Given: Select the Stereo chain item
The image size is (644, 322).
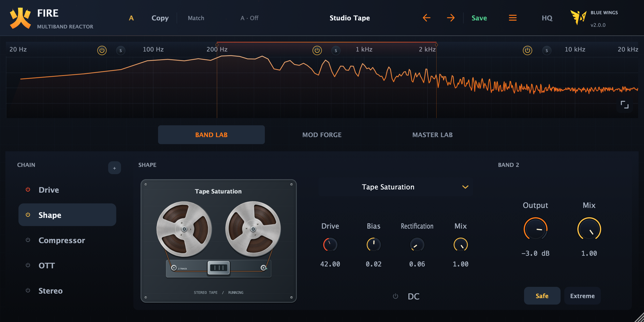Looking at the screenshot, I should pyautogui.click(x=67, y=291).
